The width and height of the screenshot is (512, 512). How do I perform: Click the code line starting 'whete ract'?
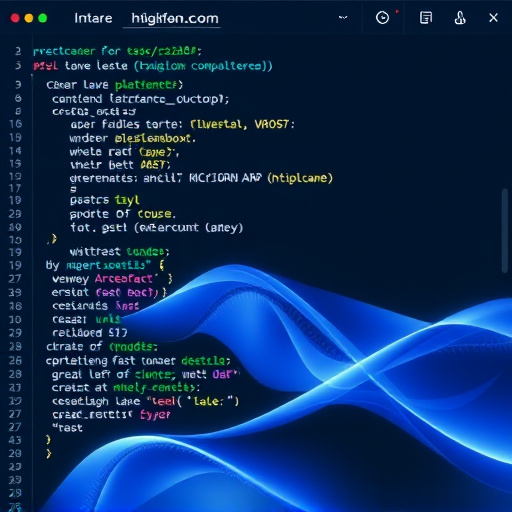(124, 152)
